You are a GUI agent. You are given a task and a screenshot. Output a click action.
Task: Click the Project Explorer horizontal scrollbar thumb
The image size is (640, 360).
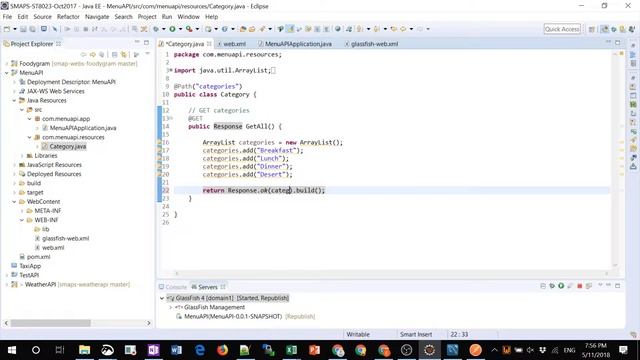50,323
